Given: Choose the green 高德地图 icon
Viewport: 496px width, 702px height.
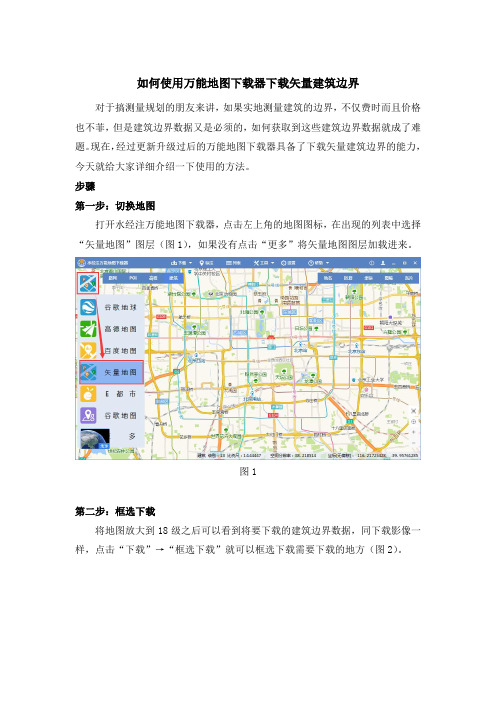Looking at the screenshot, I should 88,329.
